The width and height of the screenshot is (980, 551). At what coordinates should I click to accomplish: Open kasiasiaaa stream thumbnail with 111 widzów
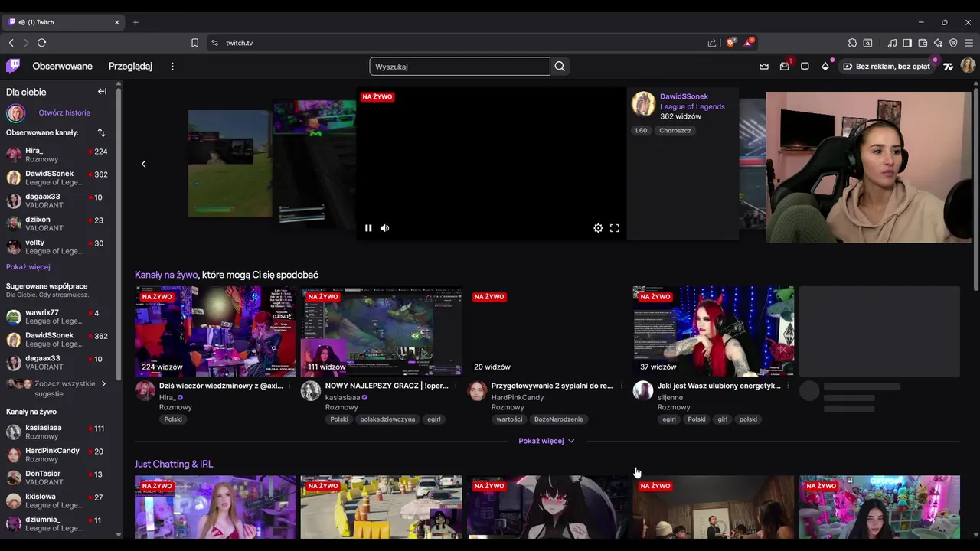point(381,331)
